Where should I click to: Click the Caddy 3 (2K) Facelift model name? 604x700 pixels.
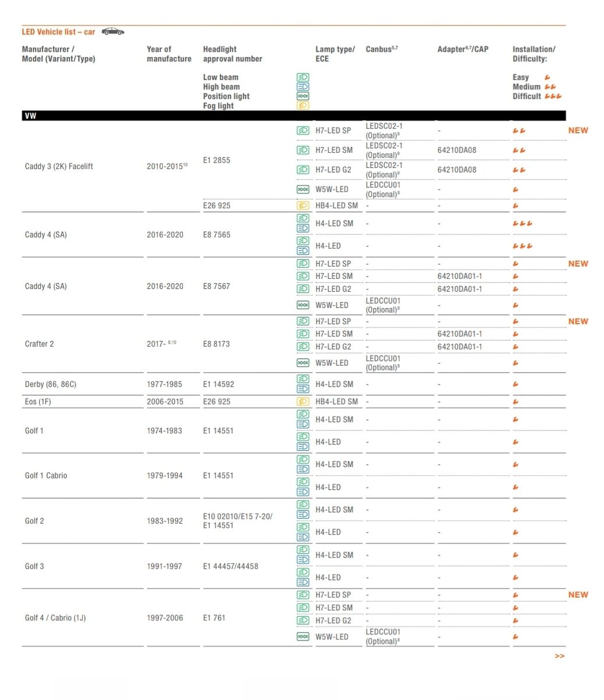point(59,166)
